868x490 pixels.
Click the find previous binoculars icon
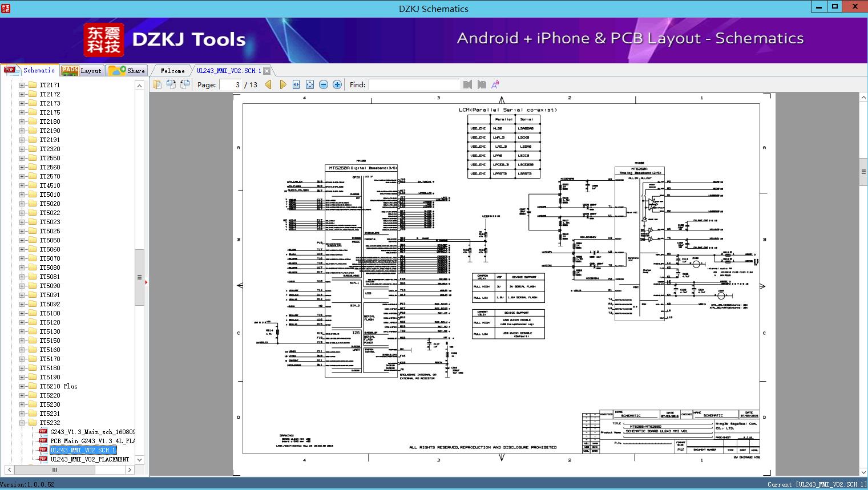point(468,84)
